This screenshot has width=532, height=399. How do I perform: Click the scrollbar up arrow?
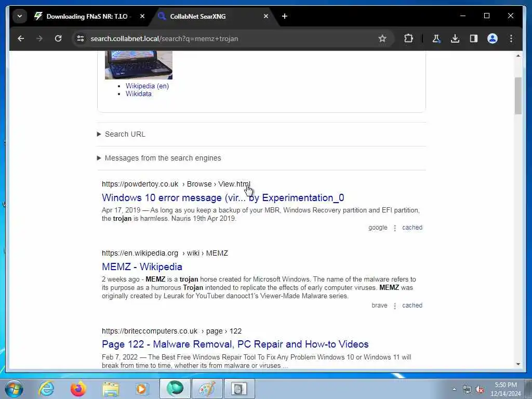[518, 56]
